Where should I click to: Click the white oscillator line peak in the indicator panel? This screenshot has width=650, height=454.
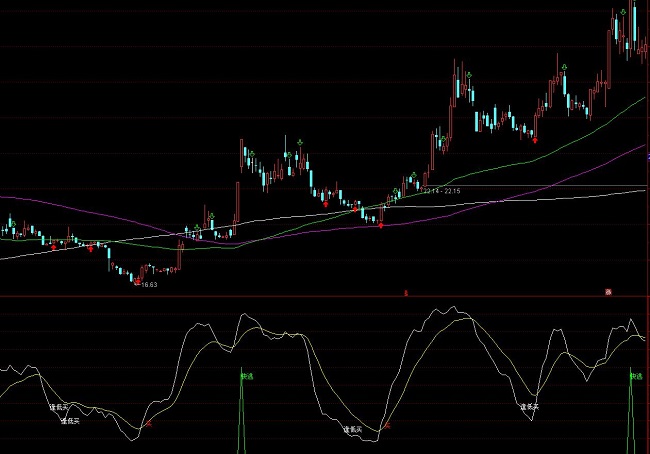pyautogui.click(x=438, y=307)
